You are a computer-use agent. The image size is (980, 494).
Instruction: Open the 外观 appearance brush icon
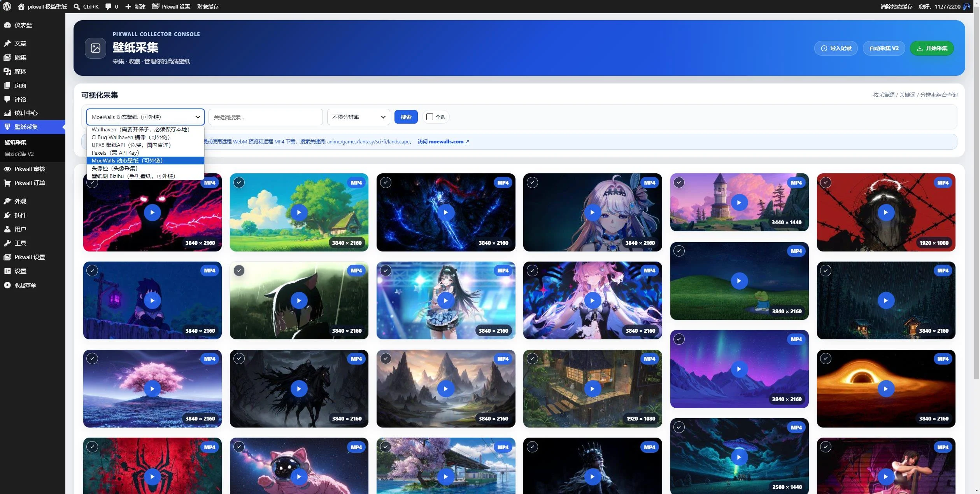tap(7, 201)
